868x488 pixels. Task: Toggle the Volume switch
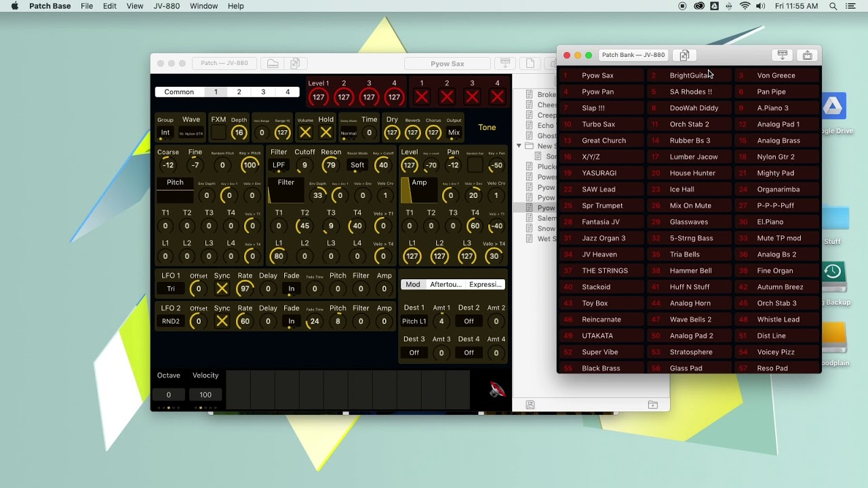point(305,132)
